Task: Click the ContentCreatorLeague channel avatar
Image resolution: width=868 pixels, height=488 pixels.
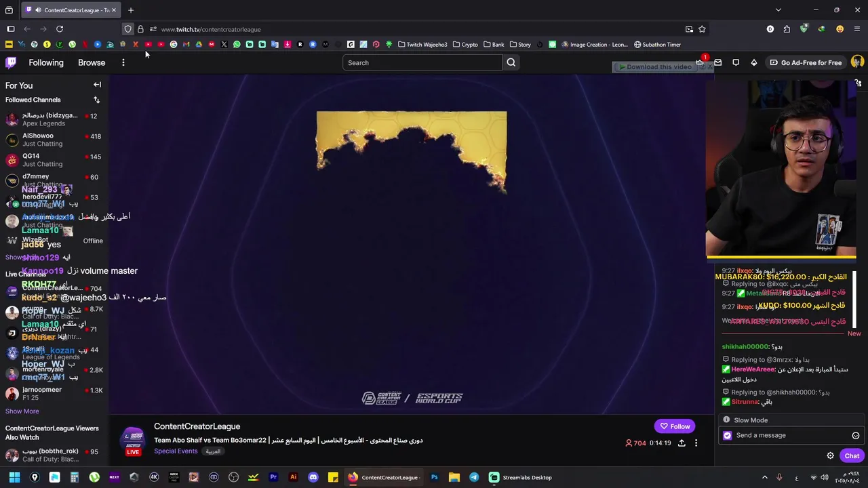Action: click(133, 439)
